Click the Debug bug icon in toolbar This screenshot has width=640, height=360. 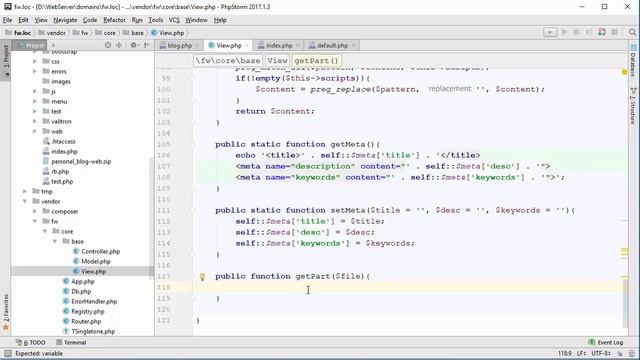(x=577, y=32)
